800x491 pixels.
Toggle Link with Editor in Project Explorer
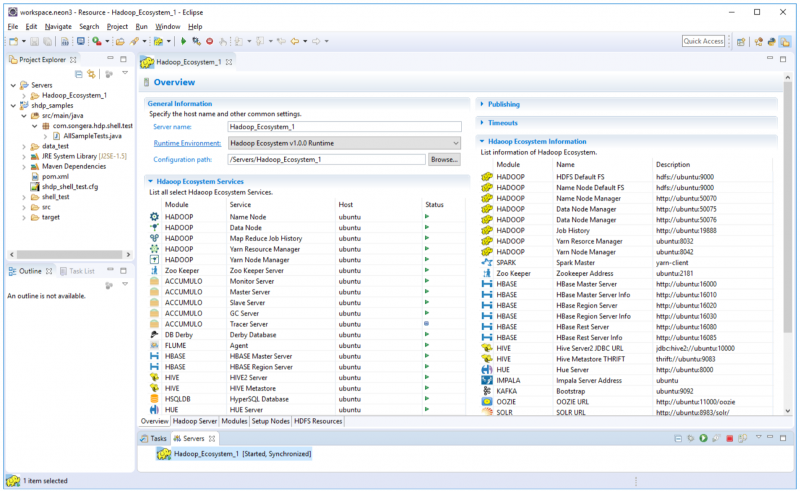coord(92,74)
